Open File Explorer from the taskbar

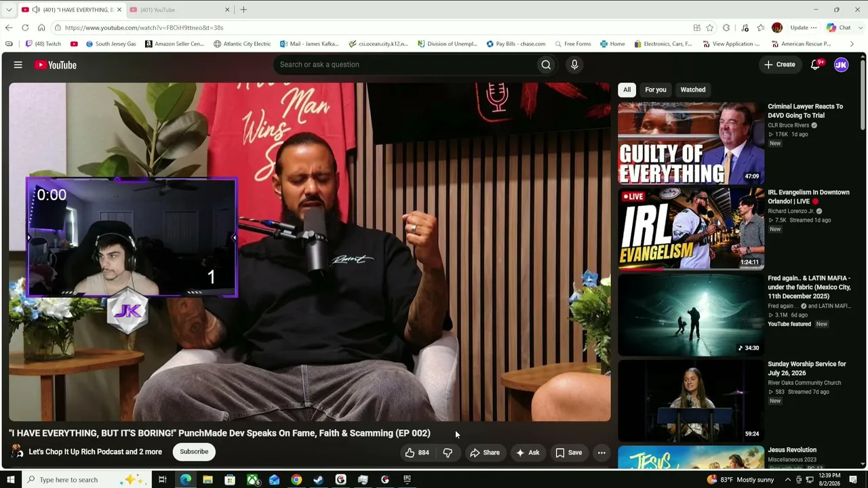click(x=208, y=480)
